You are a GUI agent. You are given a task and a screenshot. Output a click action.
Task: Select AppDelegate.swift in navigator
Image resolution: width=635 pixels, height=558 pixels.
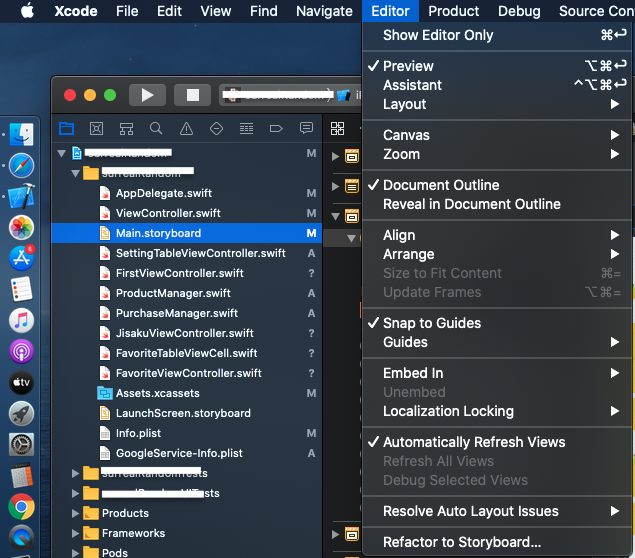click(x=187, y=193)
